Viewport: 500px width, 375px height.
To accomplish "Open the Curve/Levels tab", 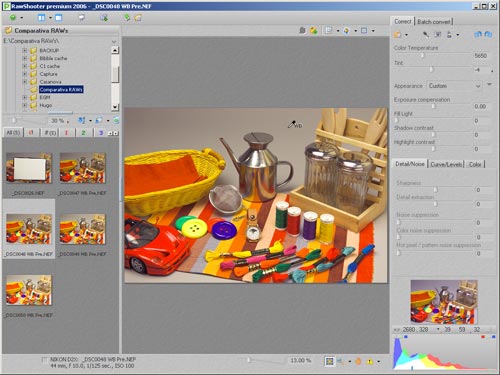I will [x=446, y=164].
